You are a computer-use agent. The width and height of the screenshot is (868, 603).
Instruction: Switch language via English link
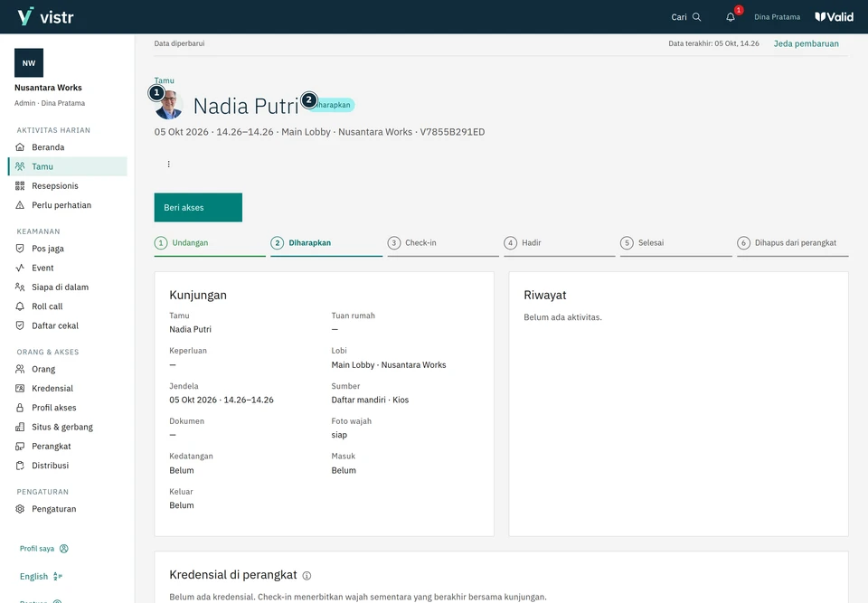[x=41, y=577]
